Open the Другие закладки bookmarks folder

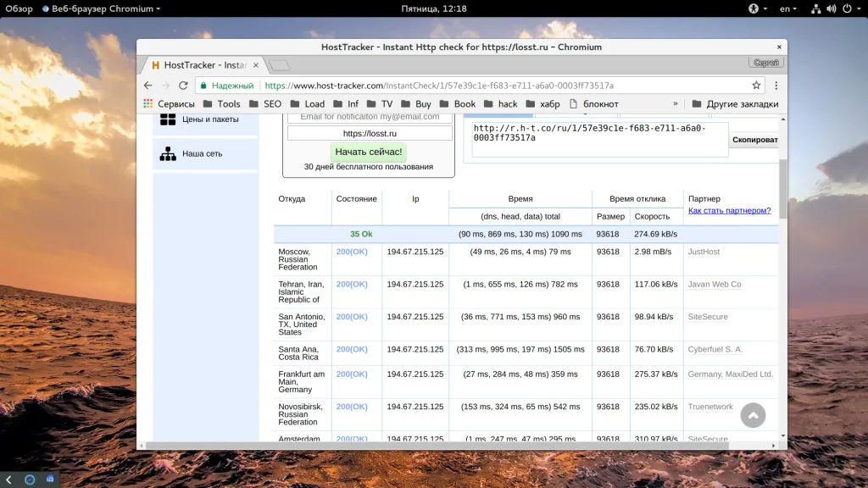point(734,104)
